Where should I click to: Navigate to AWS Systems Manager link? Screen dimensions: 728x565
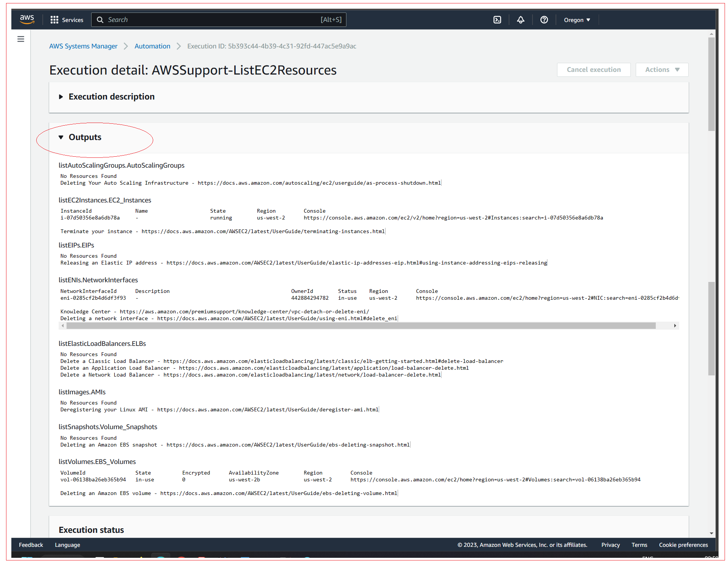click(83, 46)
